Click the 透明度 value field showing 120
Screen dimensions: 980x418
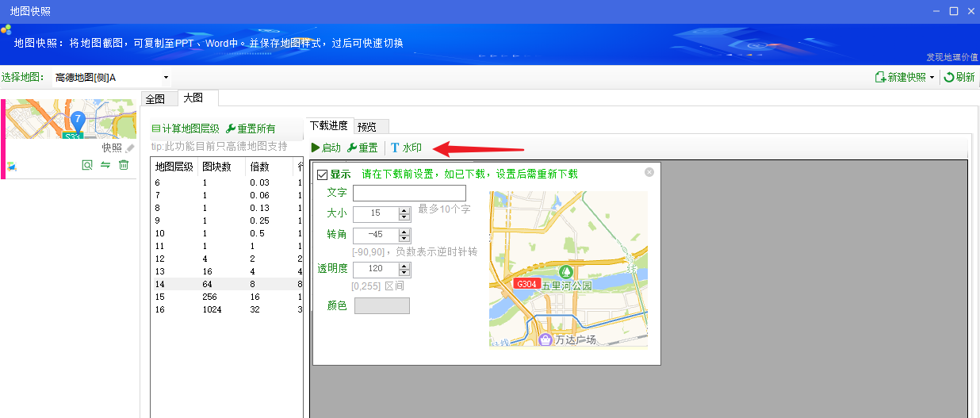pos(376,269)
